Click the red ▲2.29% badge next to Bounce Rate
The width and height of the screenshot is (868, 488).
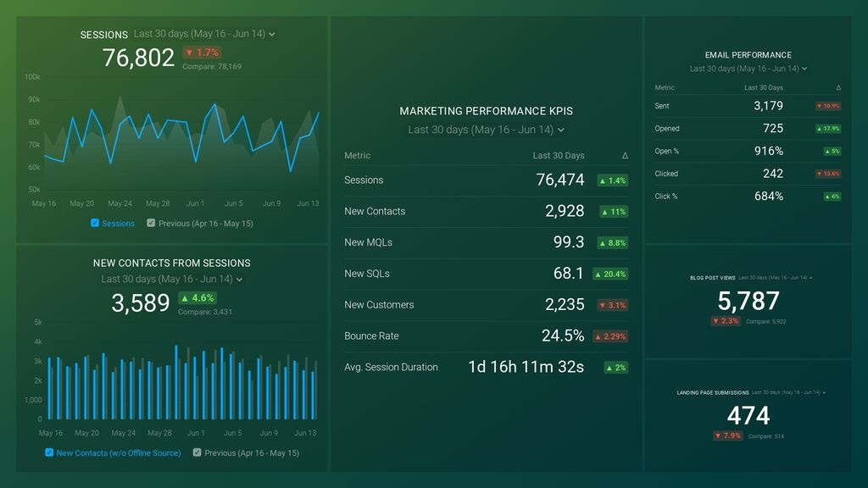tap(612, 335)
